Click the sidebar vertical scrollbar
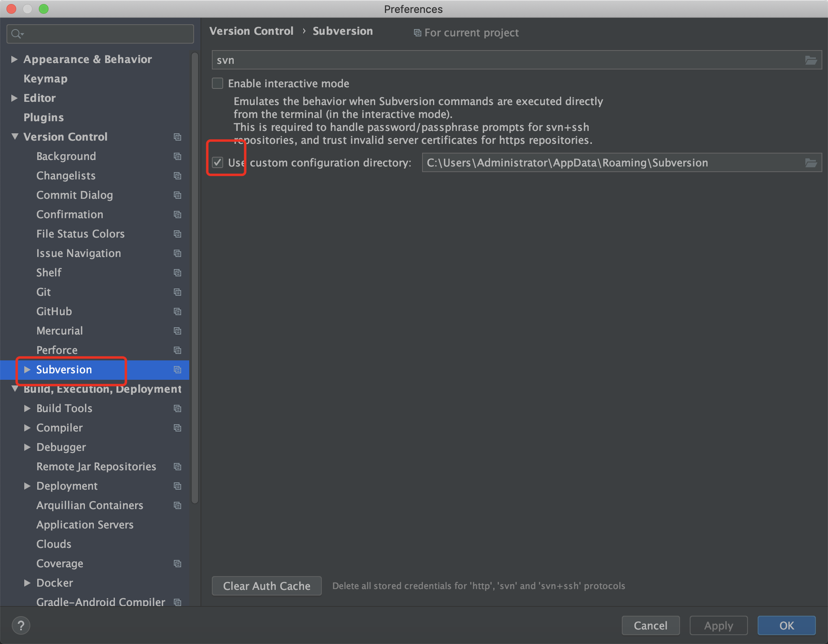Image resolution: width=828 pixels, height=644 pixels. (x=195, y=279)
